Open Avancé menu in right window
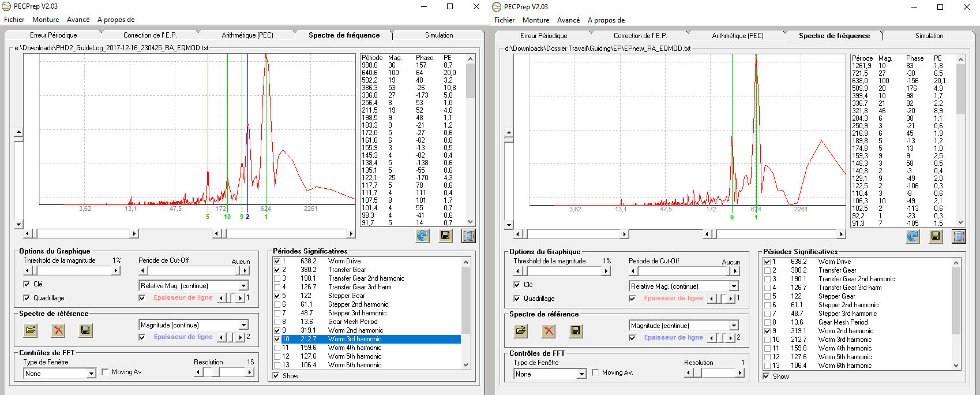The height and width of the screenshot is (395, 980). coord(568,20)
